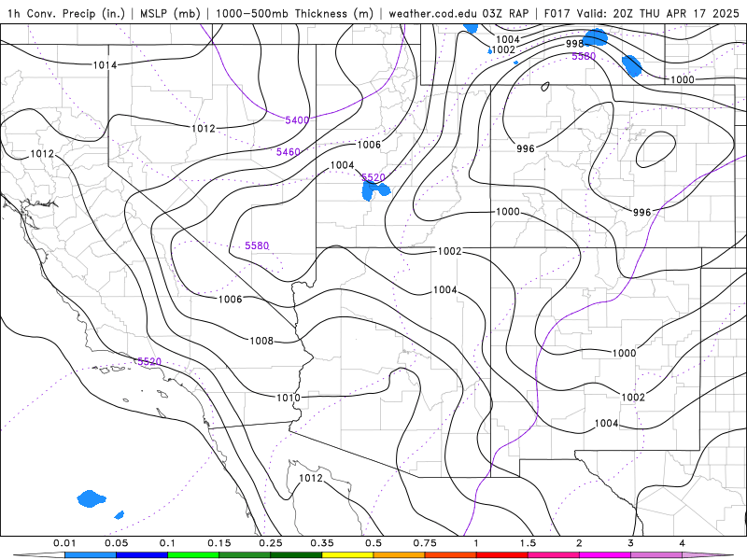
Task: Click the purple 5460 thickness label
Action: point(289,152)
